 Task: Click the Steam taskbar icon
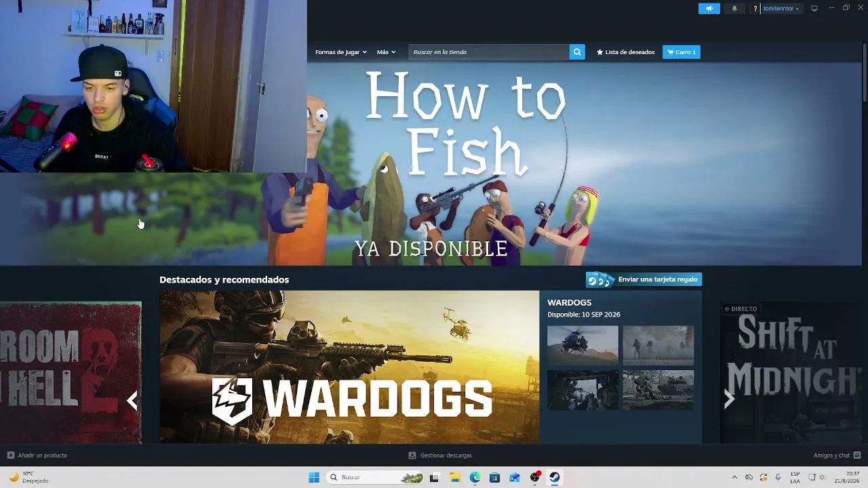[x=555, y=477]
